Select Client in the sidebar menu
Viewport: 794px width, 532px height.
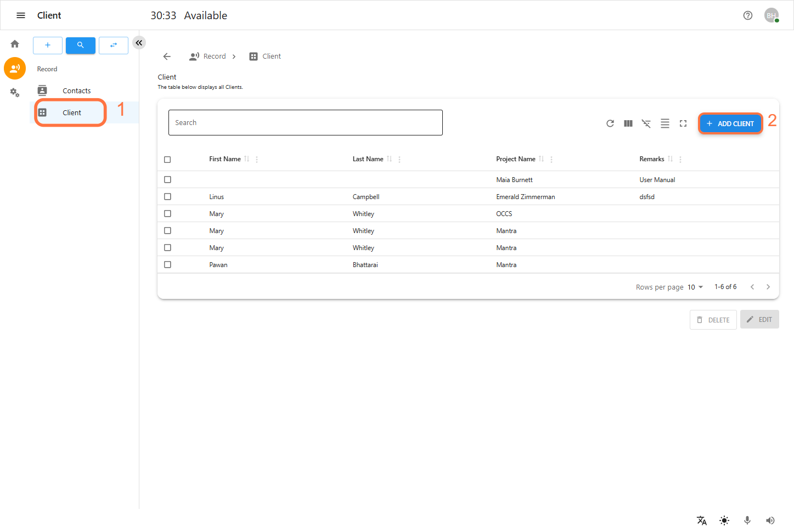pos(71,112)
